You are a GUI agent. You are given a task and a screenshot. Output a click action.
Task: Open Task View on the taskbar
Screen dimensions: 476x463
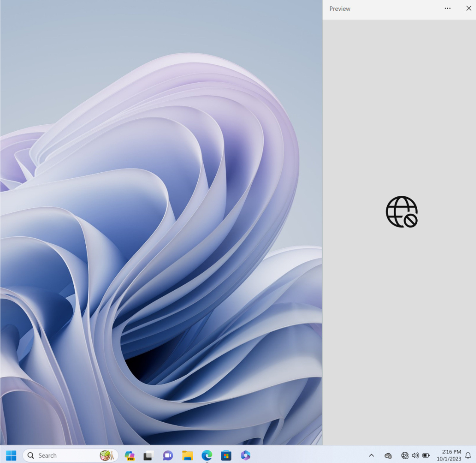coord(148,455)
